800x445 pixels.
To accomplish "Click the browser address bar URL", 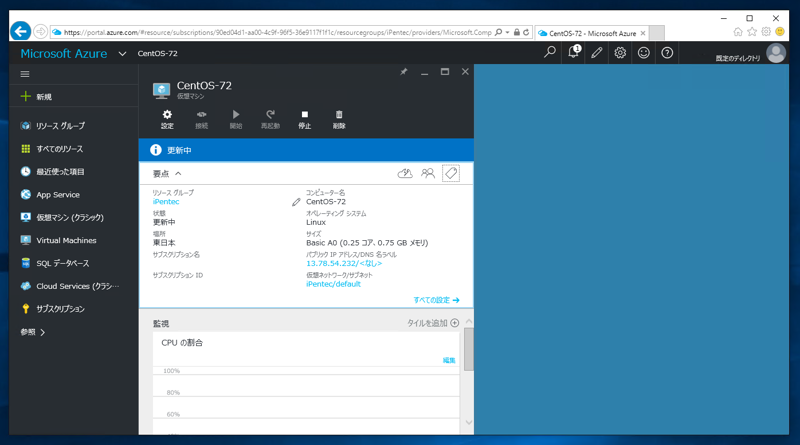I will point(278,32).
